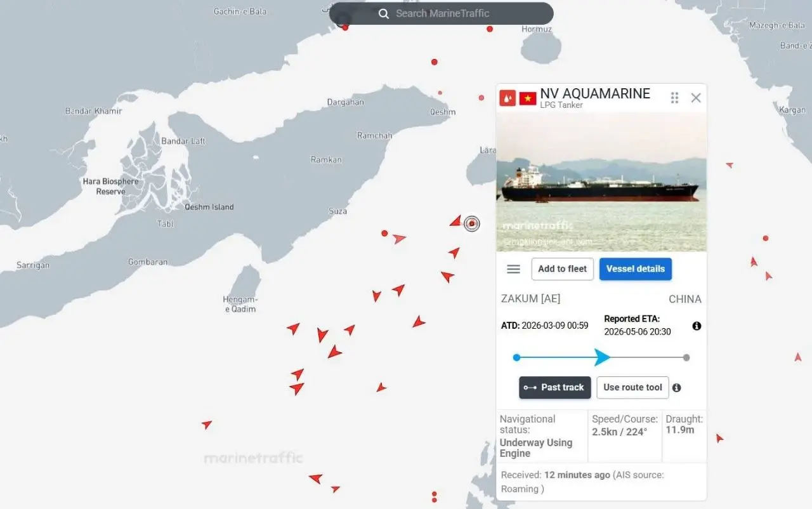The height and width of the screenshot is (509, 812).
Task: Click the Underway Using Engine status
Action: pos(536,448)
